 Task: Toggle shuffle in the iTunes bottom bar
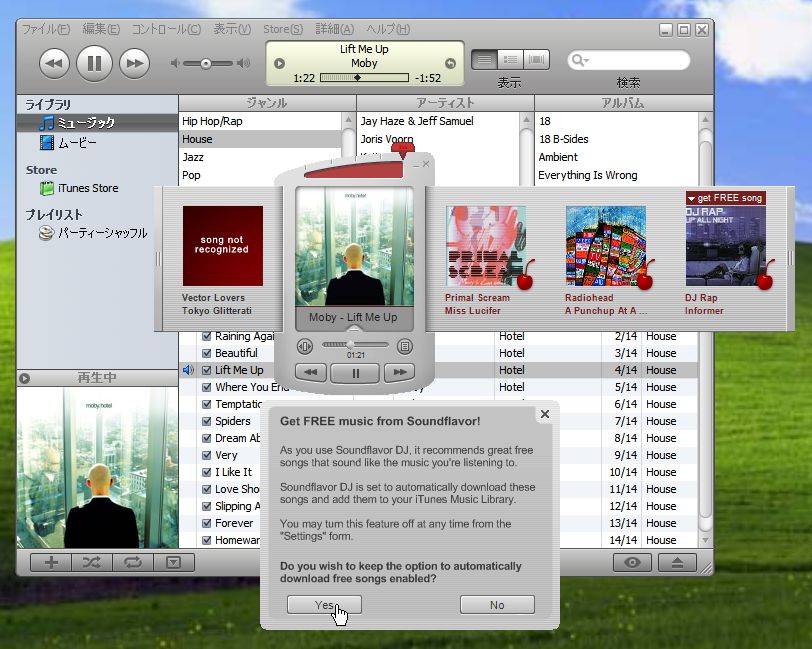point(92,563)
